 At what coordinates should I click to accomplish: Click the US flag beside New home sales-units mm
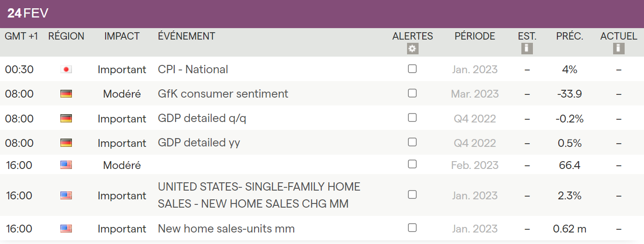[x=66, y=228]
